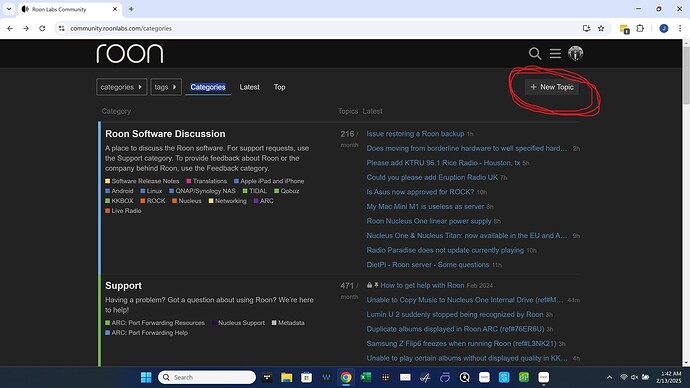Click the Roon logo
This screenshot has height=388, width=690.
tap(130, 54)
